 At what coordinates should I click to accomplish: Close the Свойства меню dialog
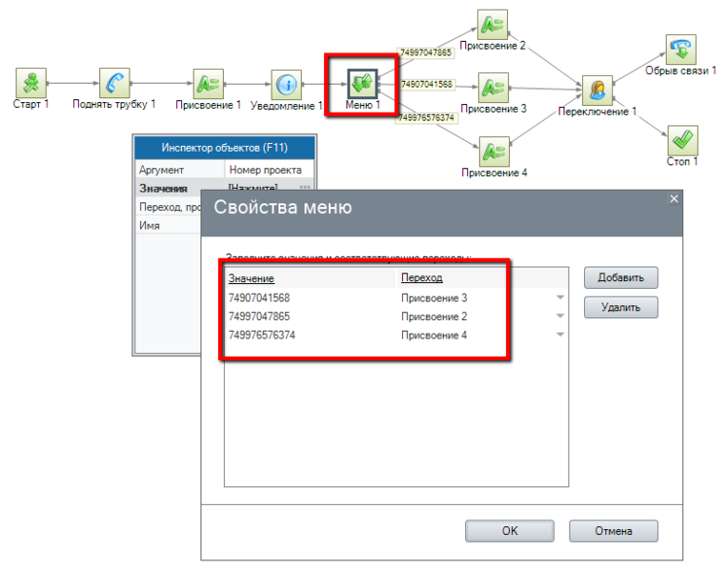click(x=674, y=199)
